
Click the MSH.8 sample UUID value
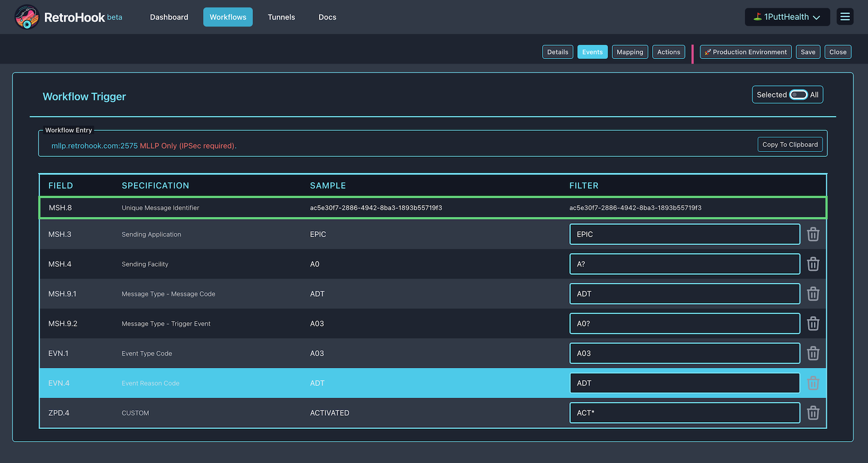376,208
